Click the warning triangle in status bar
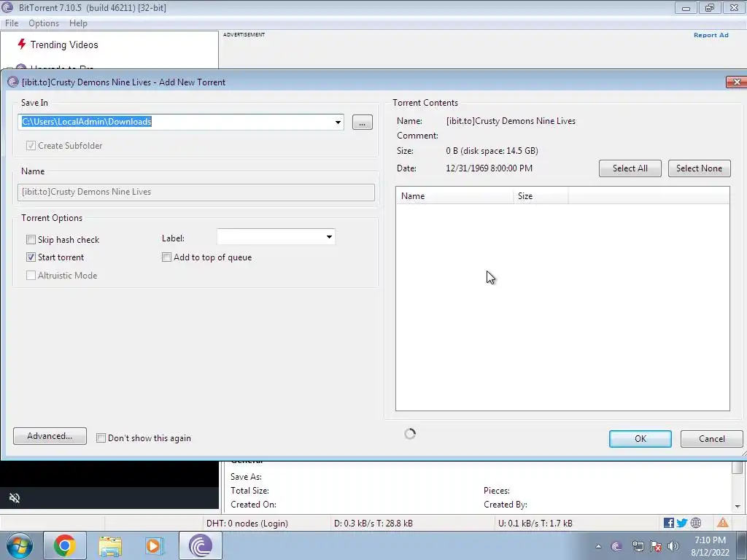The height and width of the screenshot is (560, 747). [723, 523]
